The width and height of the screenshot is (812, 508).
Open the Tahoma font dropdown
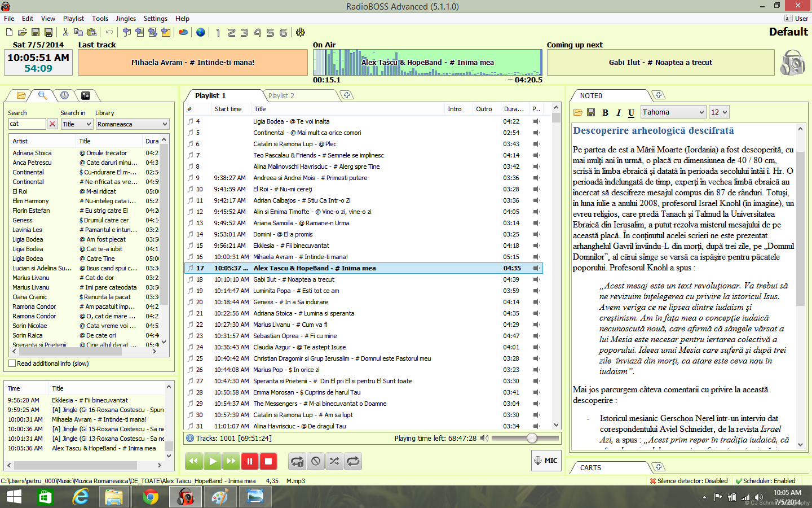pos(673,112)
